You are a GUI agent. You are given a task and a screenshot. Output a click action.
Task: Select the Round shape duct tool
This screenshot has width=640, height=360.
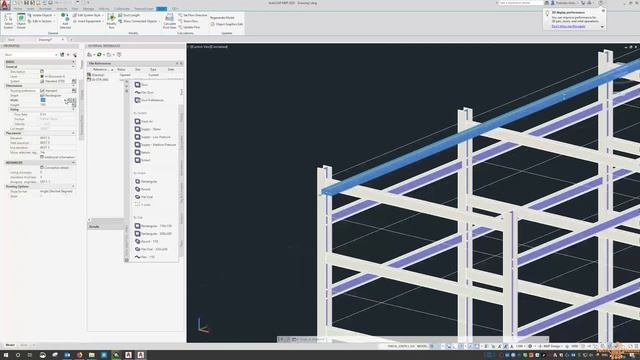click(143, 189)
